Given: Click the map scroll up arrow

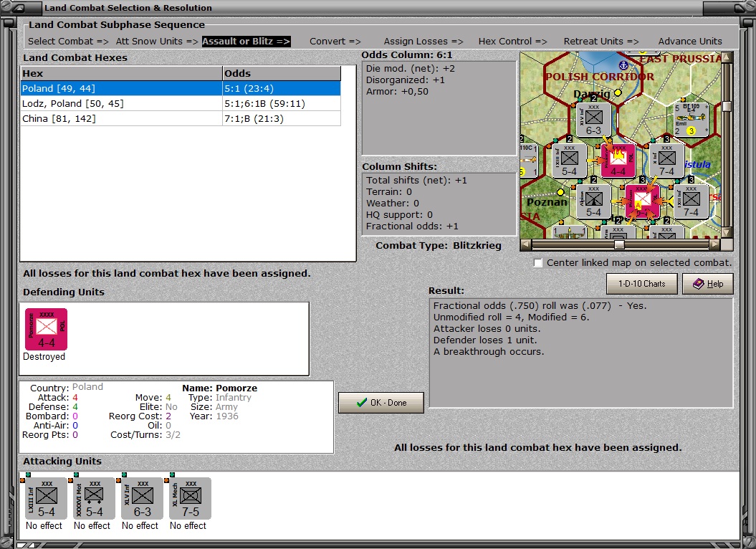Looking at the screenshot, I should 727,57.
